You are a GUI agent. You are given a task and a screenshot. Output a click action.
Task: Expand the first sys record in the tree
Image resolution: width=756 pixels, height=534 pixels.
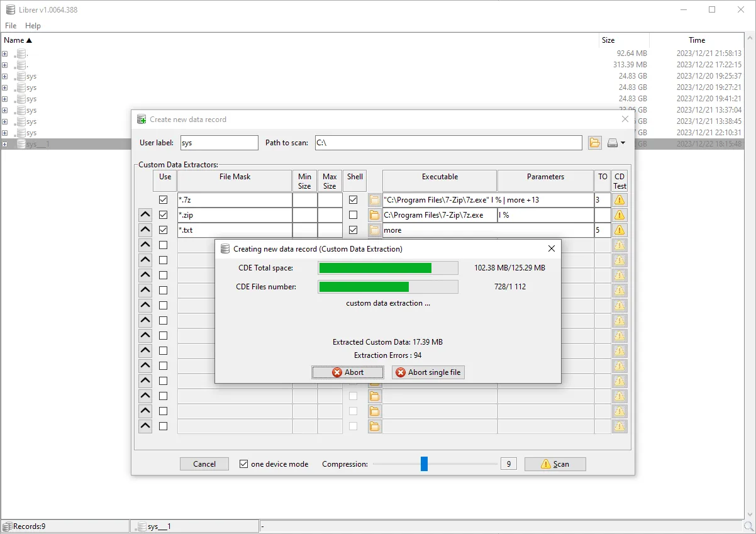tap(5, 76)
